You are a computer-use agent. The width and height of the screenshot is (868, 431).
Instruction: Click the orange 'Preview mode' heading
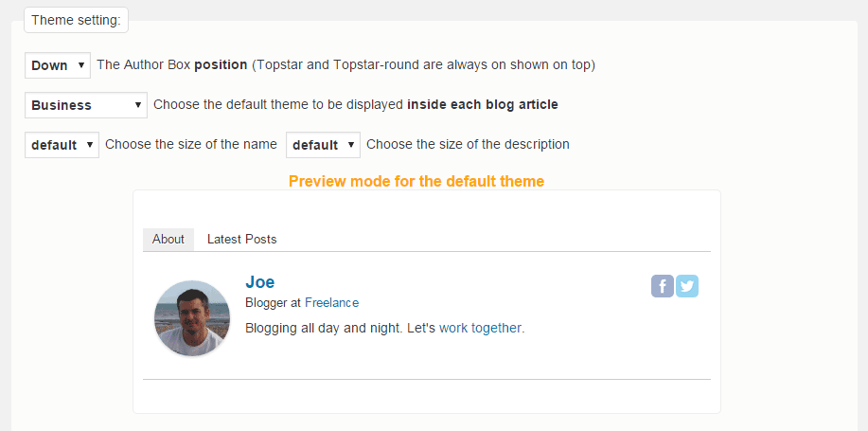click(x=416, y=181)
